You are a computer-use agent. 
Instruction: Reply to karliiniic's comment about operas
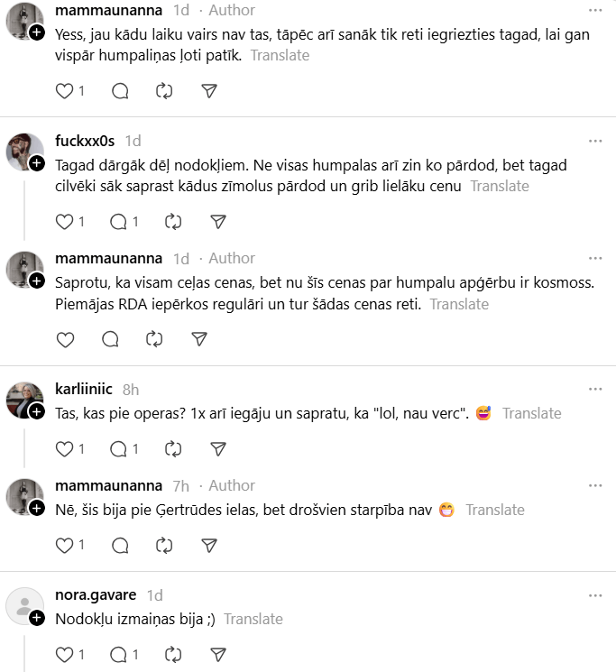pyautogui.click(x=119, y=448)
